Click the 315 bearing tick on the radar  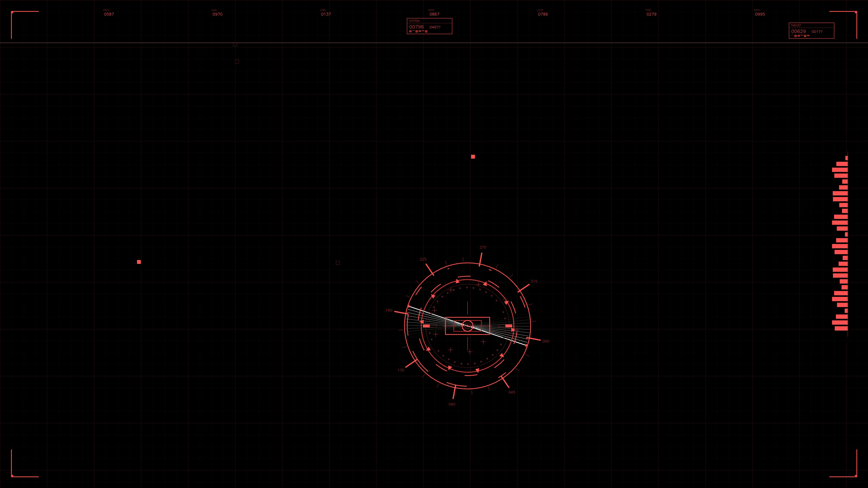tap(534, 281)
